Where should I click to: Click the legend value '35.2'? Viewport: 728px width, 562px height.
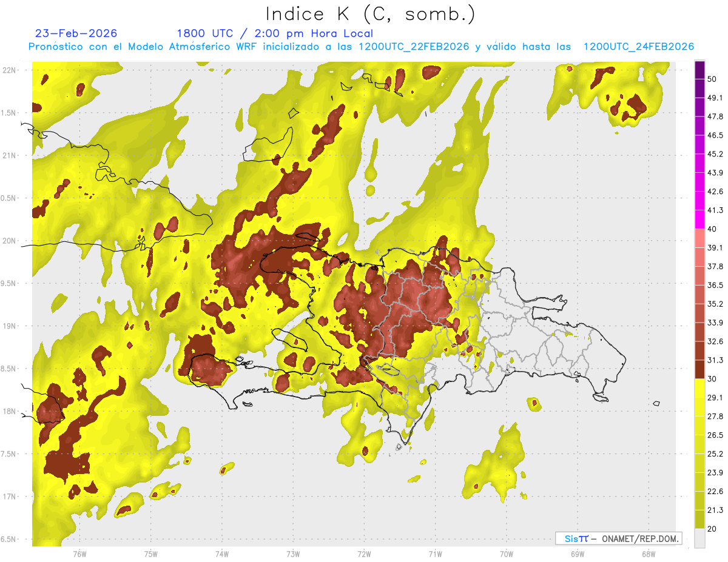(x=715, y=304)
